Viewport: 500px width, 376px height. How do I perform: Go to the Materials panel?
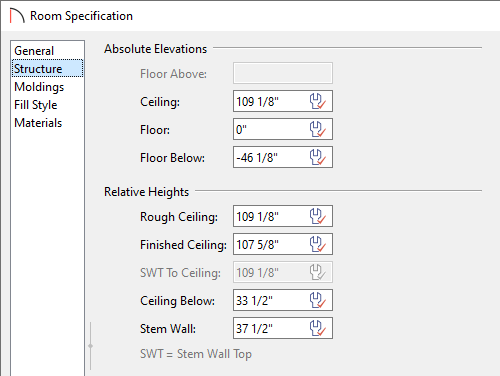(x=47, y=123)
